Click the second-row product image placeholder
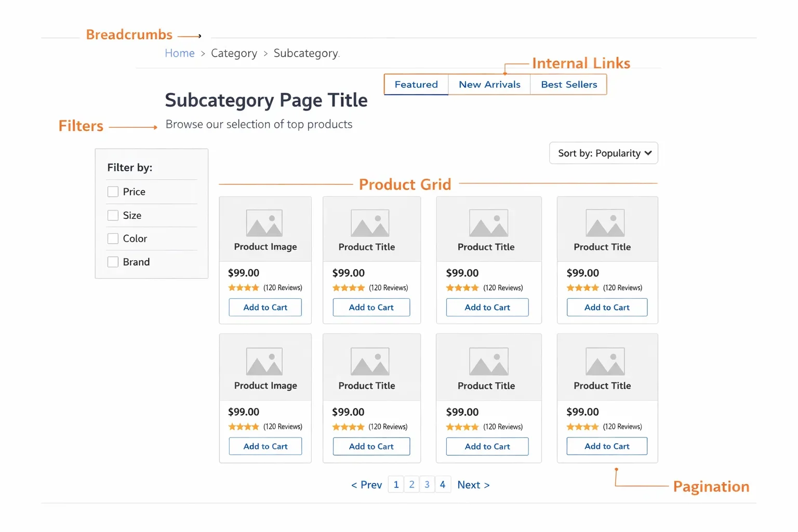Image resolution: width=798 pixels, height=532 pixels. pyautogui.click(x=265, y=362)
